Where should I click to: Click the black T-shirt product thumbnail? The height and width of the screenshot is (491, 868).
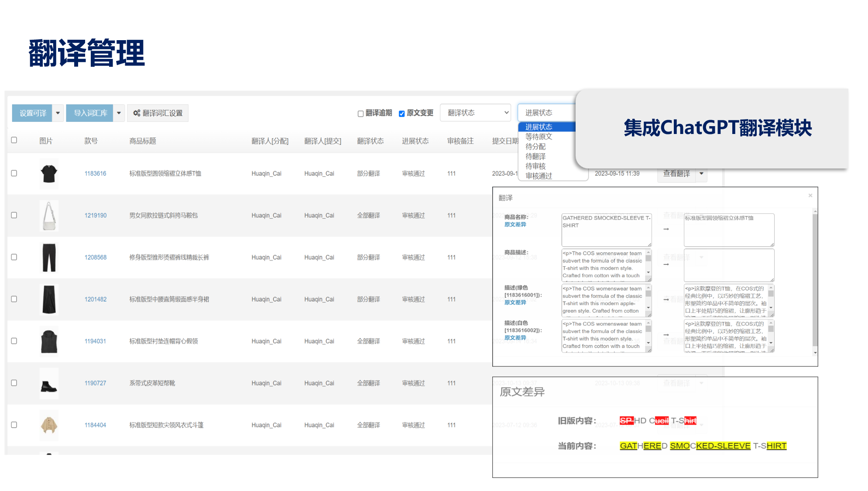pos(49,174)
